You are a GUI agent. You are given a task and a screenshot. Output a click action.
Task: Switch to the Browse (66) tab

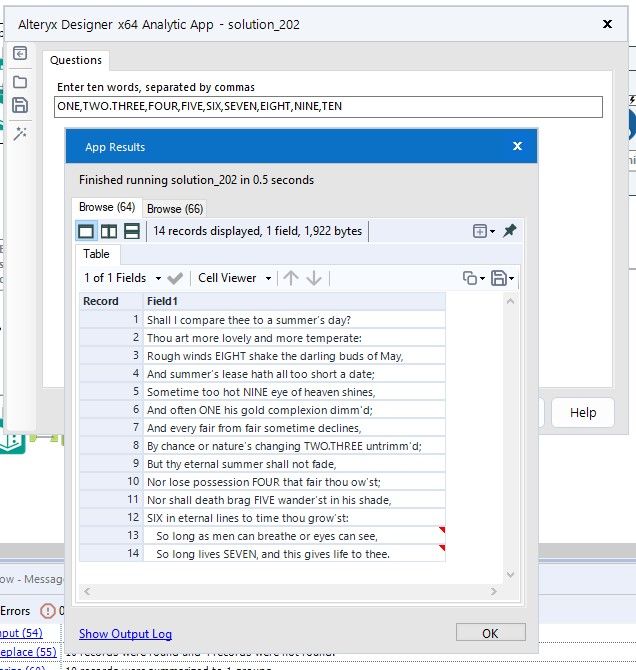(175, 209)
